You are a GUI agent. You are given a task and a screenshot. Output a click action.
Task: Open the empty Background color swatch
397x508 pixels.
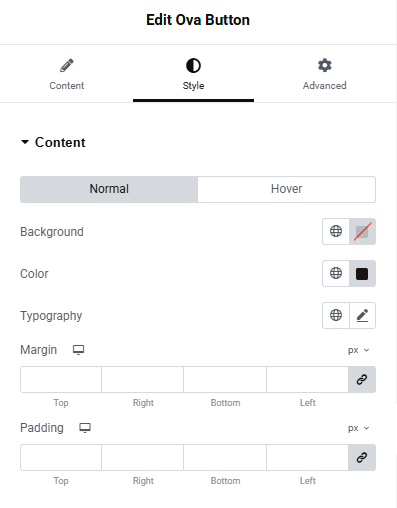(x=362, y=231)
